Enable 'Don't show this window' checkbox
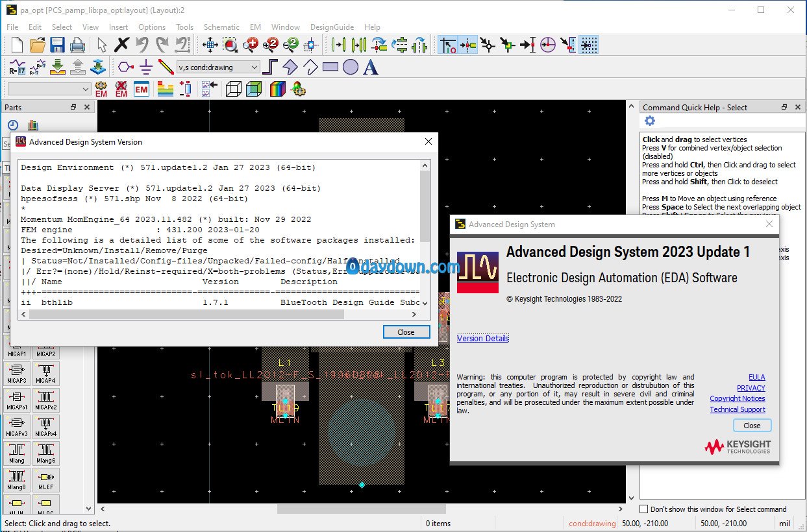Screen dimensions: 807x532 point(644,509)
